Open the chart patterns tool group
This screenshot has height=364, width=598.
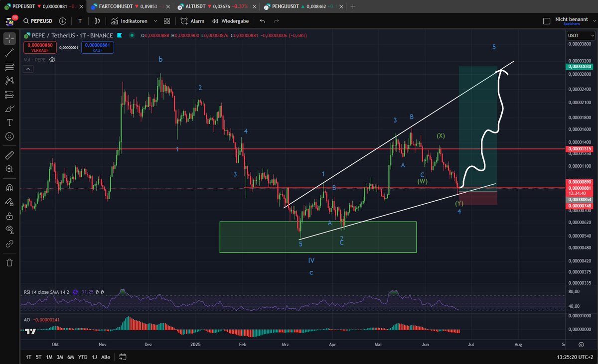click(x=9, y=80)
